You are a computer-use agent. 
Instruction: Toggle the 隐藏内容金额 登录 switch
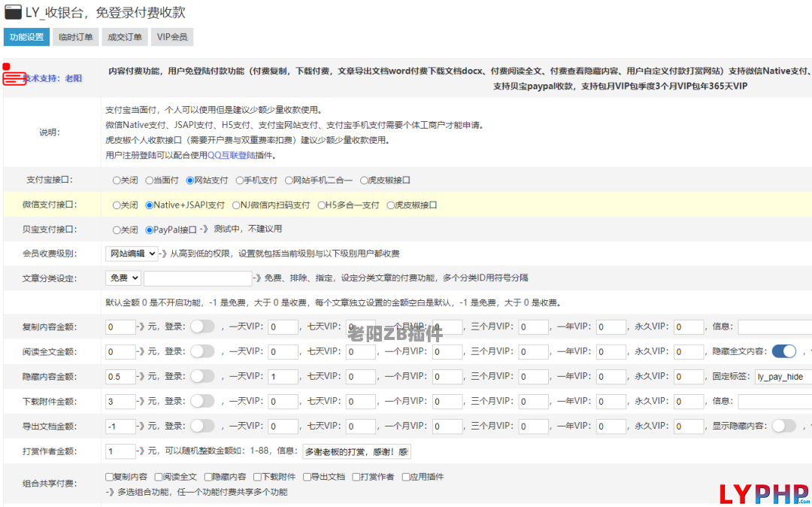(x=202, y=376)
